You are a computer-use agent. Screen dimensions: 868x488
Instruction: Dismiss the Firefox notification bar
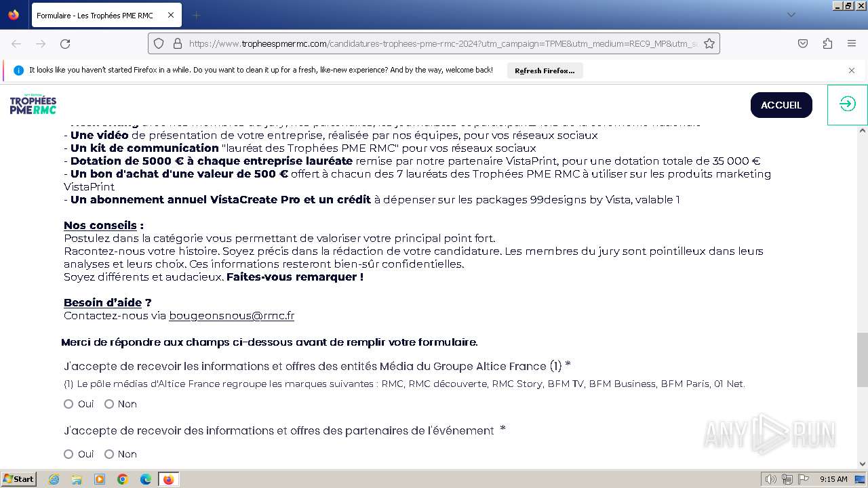click(852, 70)
